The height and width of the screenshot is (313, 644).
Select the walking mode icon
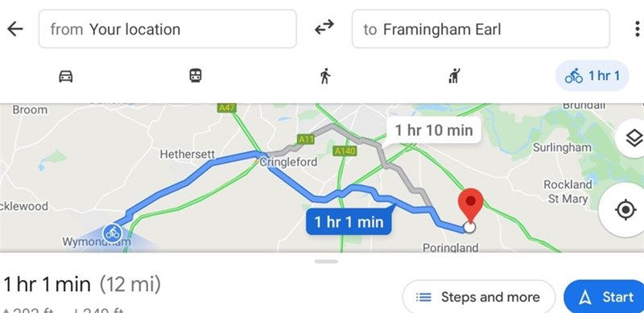325,76
